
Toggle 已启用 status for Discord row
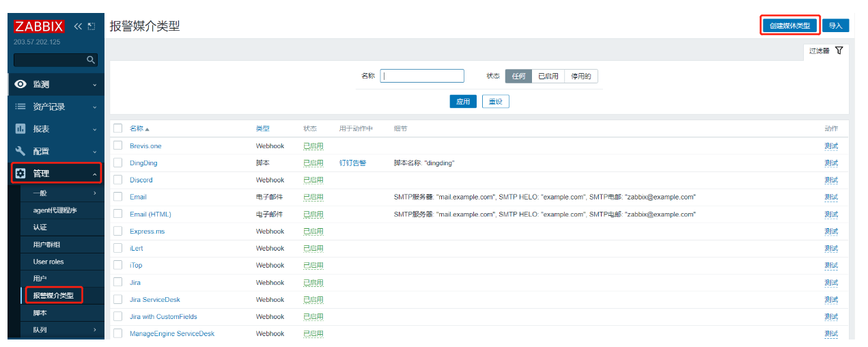(x=313, y=180)
